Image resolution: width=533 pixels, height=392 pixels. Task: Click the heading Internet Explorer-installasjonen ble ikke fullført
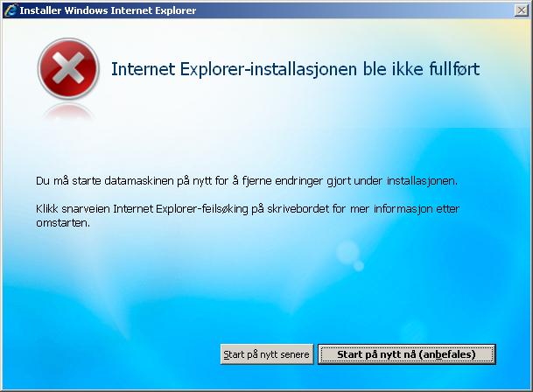coord(296,69)
